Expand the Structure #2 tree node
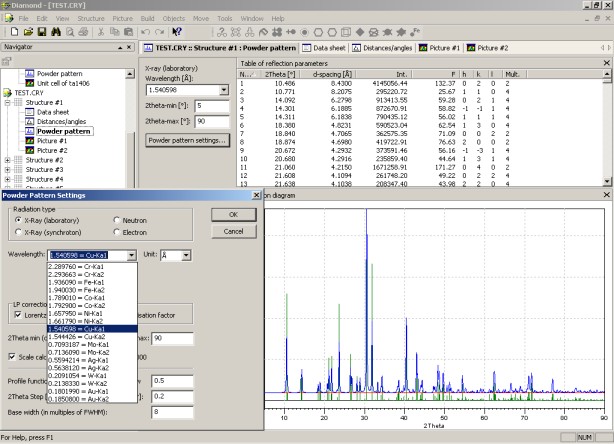Image resolution: width=614 pixels, height=444 pixels. tap(9, 160)
